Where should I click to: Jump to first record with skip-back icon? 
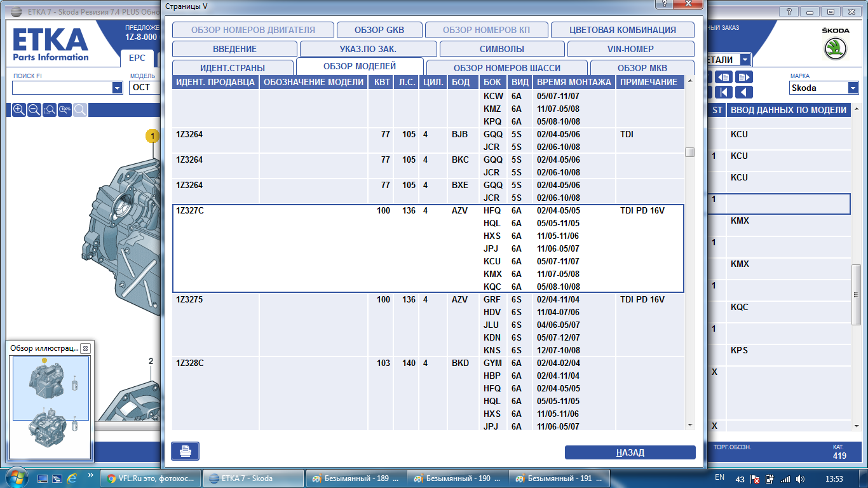click(x=724, y=92)
